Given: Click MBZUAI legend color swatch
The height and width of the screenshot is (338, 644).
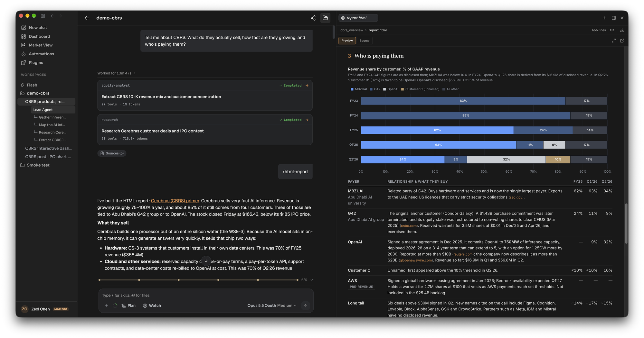Looking at the screenshot, I should [x=352, y=89].
